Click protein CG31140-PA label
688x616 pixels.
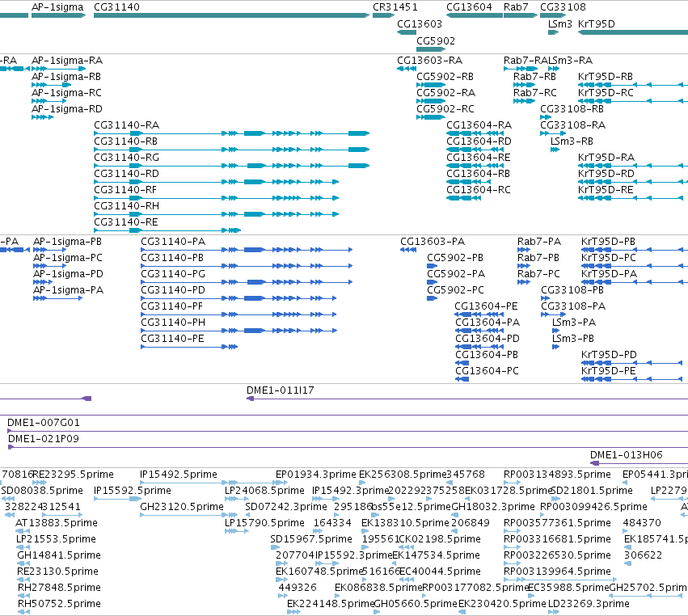pyautogui.click(x=173, y=242)
